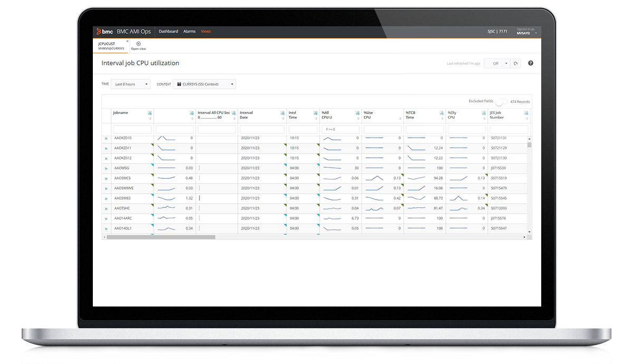Click chart icon in JES Job Number header
This screenshot has width=633, height=364.
526,113
